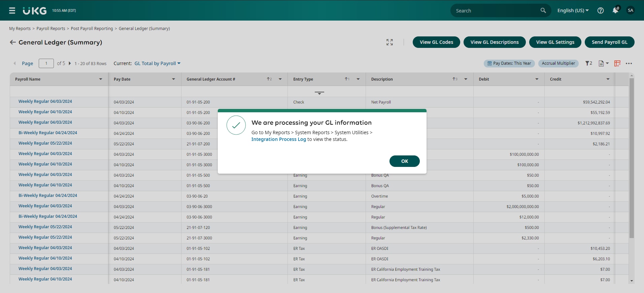Viewport: 644px width, 293px height.
Task: Click the Payroll Reports breadcrumb
Action: (51, 29)
